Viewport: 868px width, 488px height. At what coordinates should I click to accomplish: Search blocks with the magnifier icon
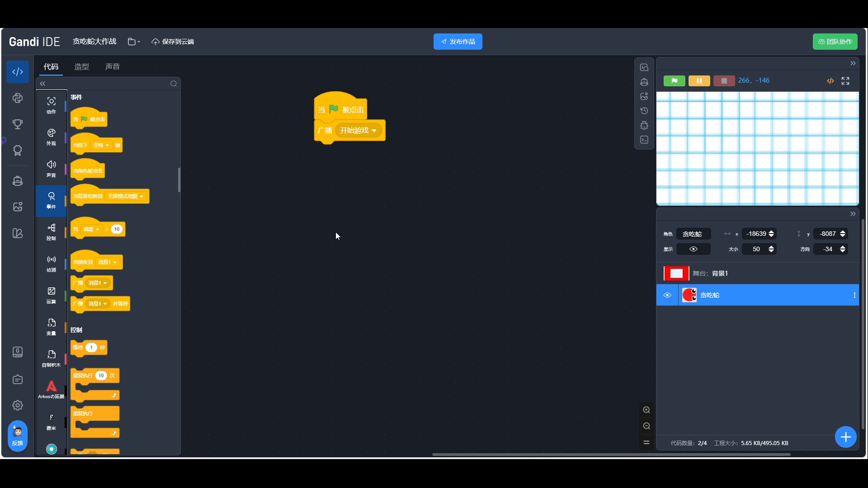point(174,84)
